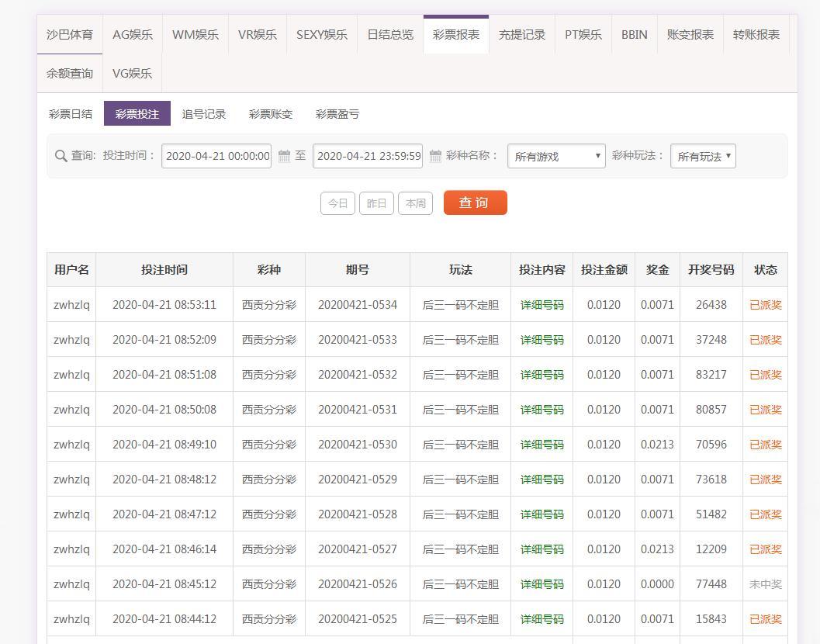
Task: Open 详细号码 link for period 20200421-0534
Action: (541, 305)
